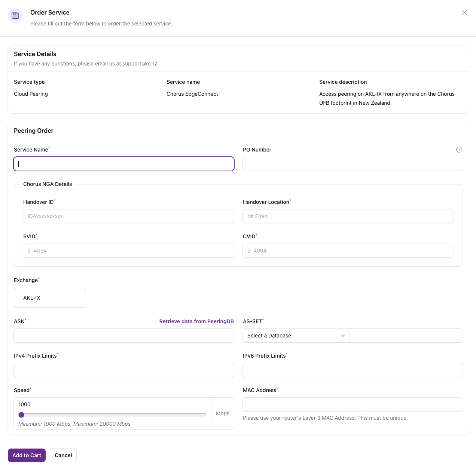Image resolution: width=476 pixels, height=468 pixels.
Task: Click the IPv4 Prefix Limits field
Action: click(x=124, y=370)
